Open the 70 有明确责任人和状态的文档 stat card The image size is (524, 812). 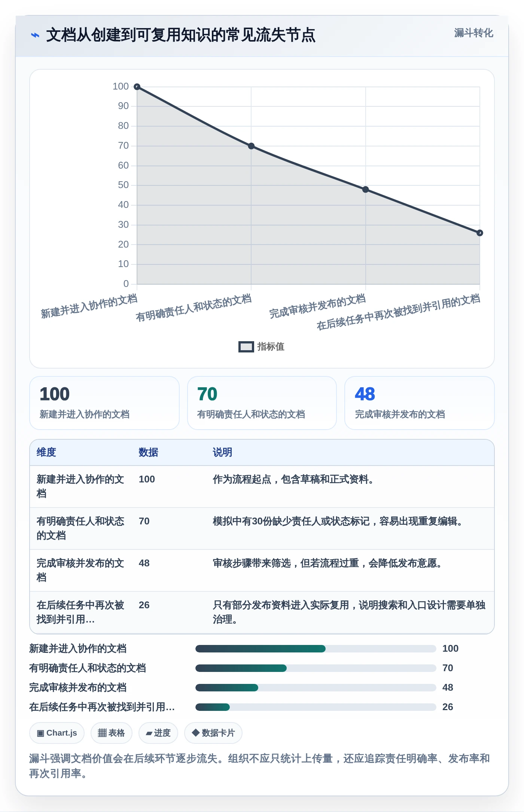[x=262, y=403]
